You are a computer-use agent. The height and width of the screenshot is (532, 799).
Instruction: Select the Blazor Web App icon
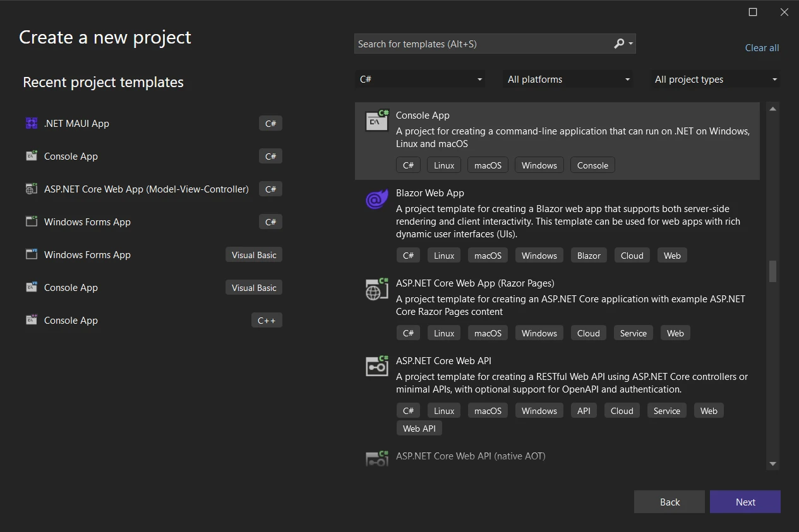pos(377,199)
